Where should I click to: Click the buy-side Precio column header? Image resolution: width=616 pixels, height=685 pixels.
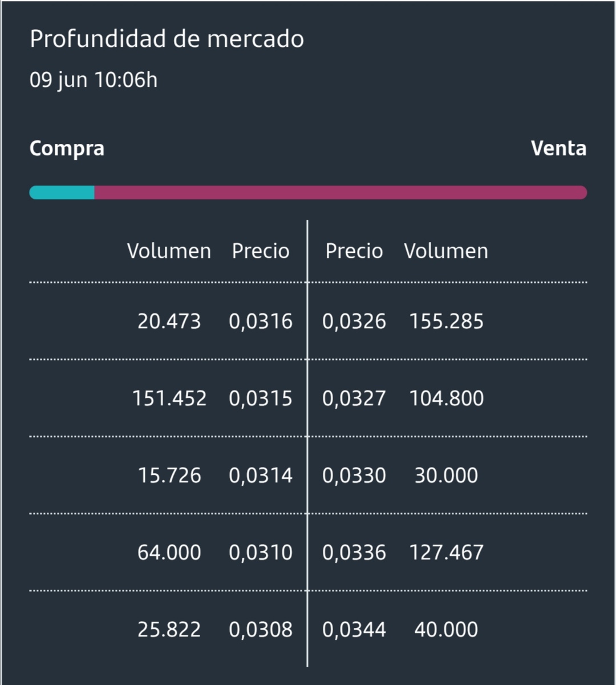click(261, 251)
